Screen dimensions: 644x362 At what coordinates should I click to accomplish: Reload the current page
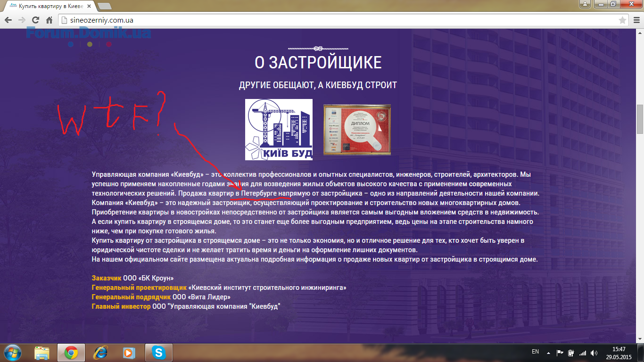[x=35, y=20]
